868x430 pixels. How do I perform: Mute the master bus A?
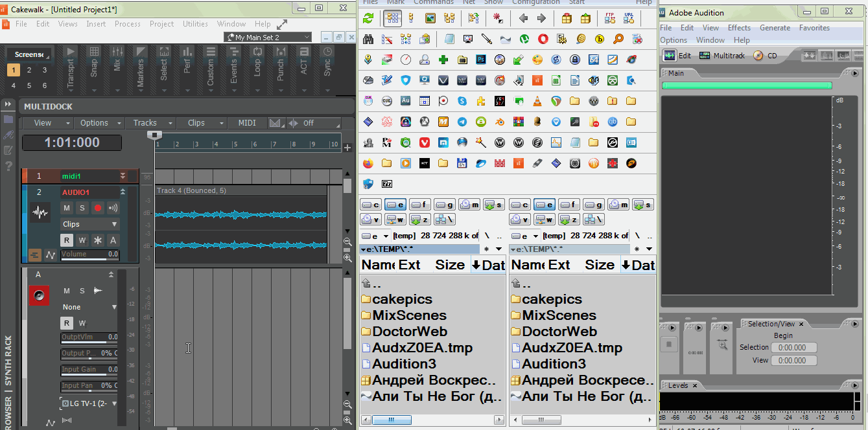click(x=66, y=291)
